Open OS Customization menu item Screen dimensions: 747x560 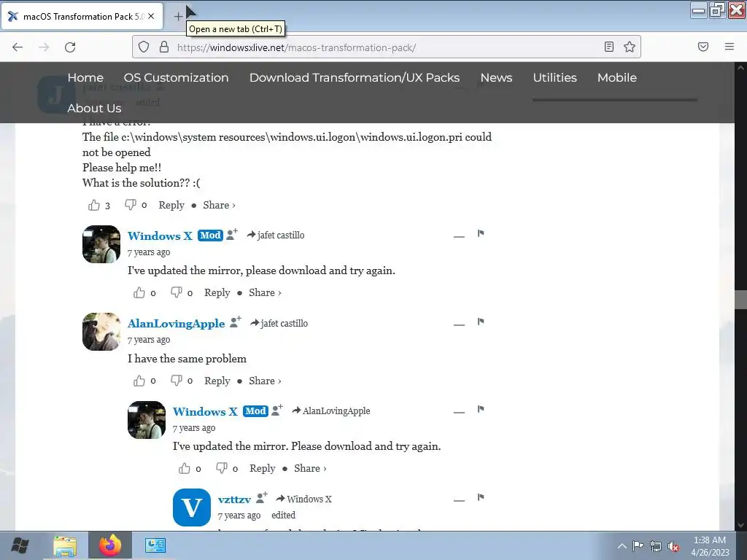point(177,77)
